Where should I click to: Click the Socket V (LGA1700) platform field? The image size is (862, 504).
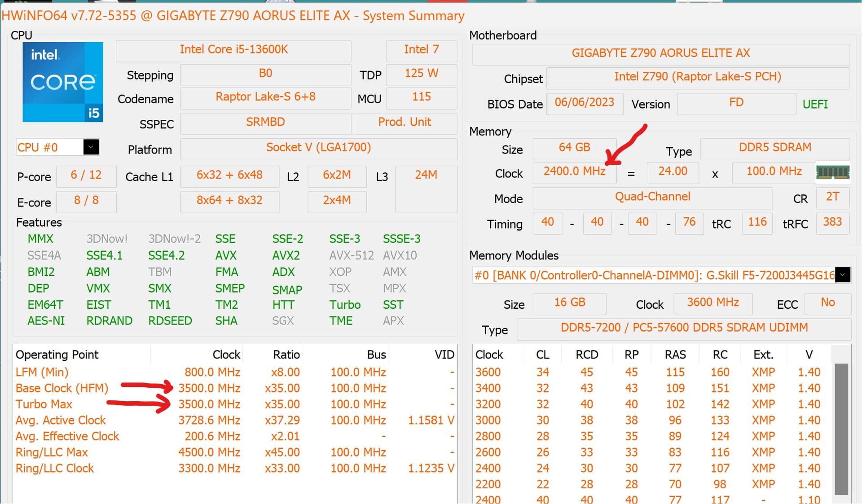pos(318,147)
